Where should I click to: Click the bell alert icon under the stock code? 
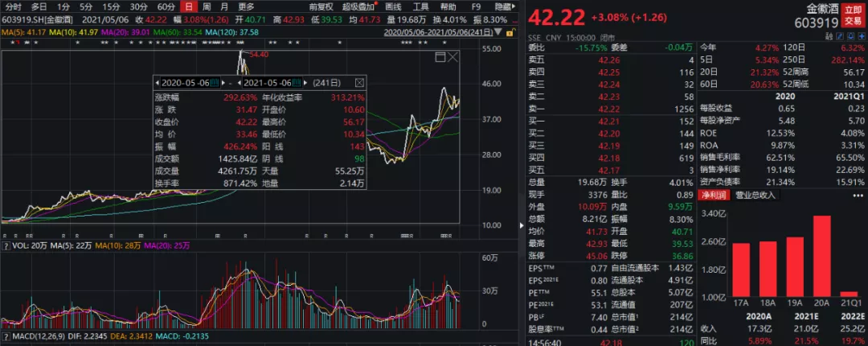(x=850, y=38)
